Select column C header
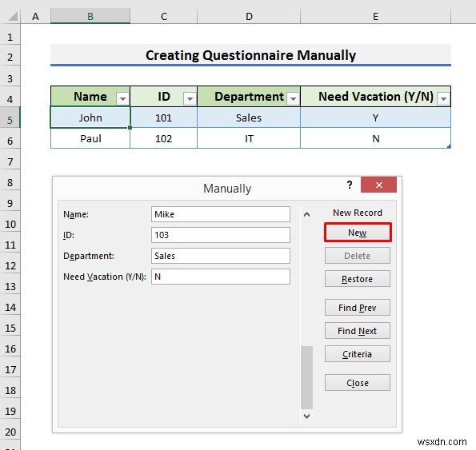This screenshot has width=476, height=450. (x=164, y=16)
